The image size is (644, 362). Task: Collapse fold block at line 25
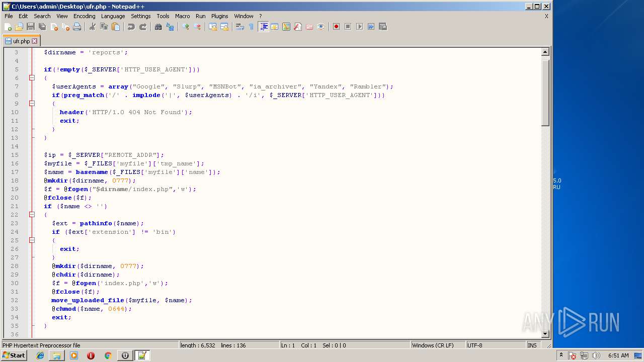[x=32, y=240]
